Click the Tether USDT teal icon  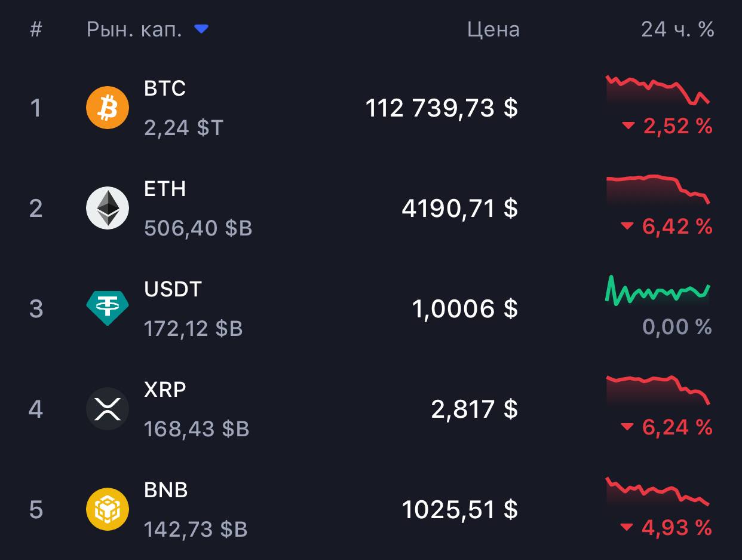[108, 308]
